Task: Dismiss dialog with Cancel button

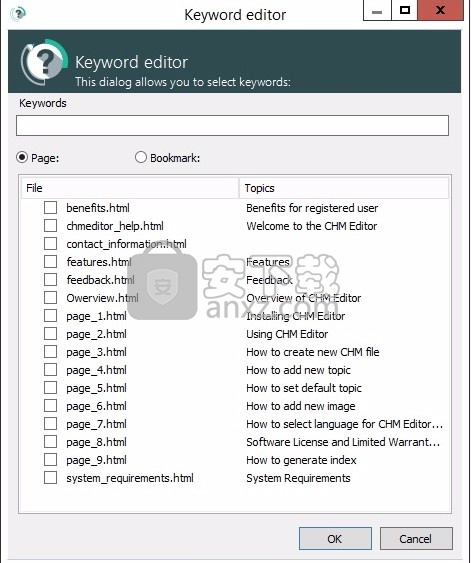Action: click(x=416, y=539)
